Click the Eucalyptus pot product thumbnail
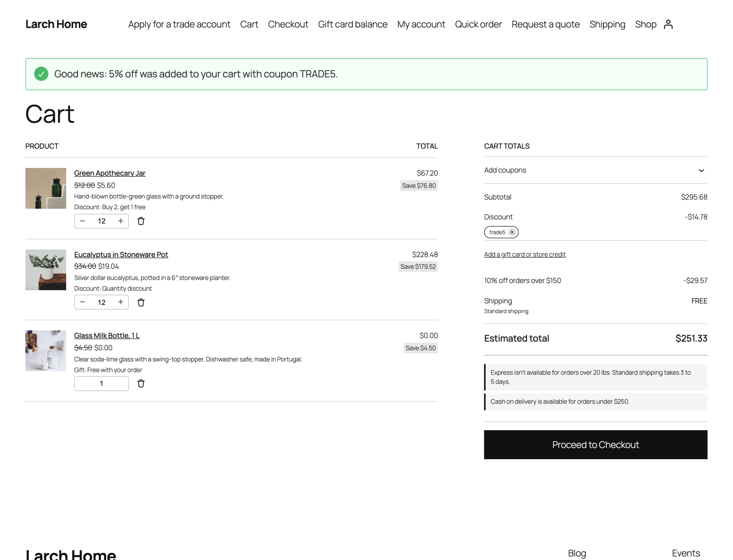The height and width of the screenshot is (560, 733). pyautogui.click(x=46, y=270)
